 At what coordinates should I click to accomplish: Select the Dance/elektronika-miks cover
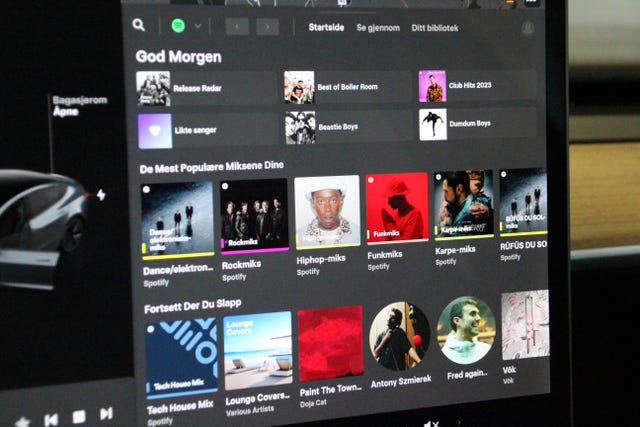pos(178,221)
